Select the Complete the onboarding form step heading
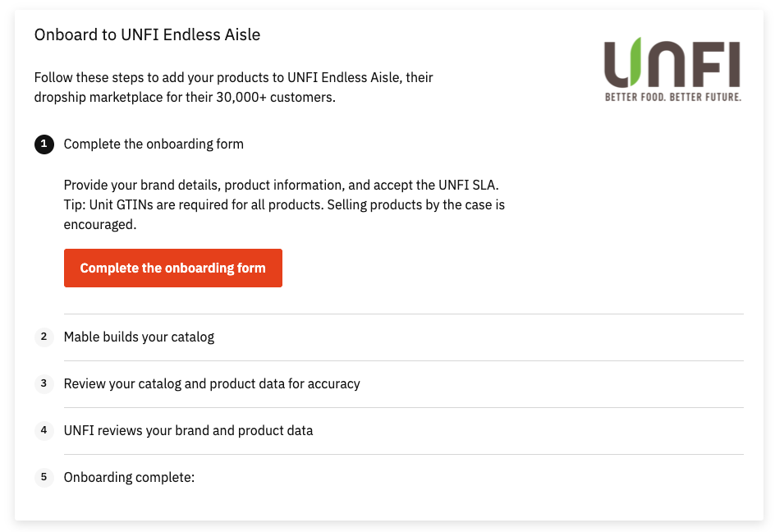The width and height of the screenshot is (775, 532). 154,144
